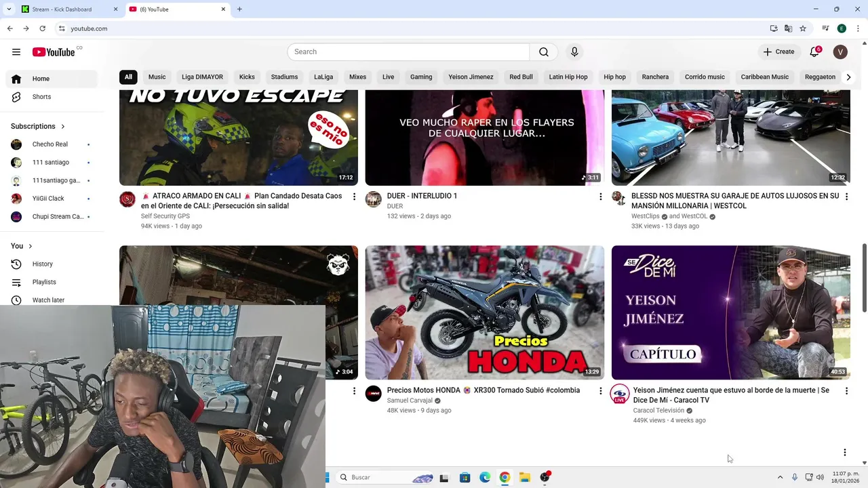Select the Latin Hip Hop filter chip
This screenshot has width=868, height=488.
coord(568,77)
